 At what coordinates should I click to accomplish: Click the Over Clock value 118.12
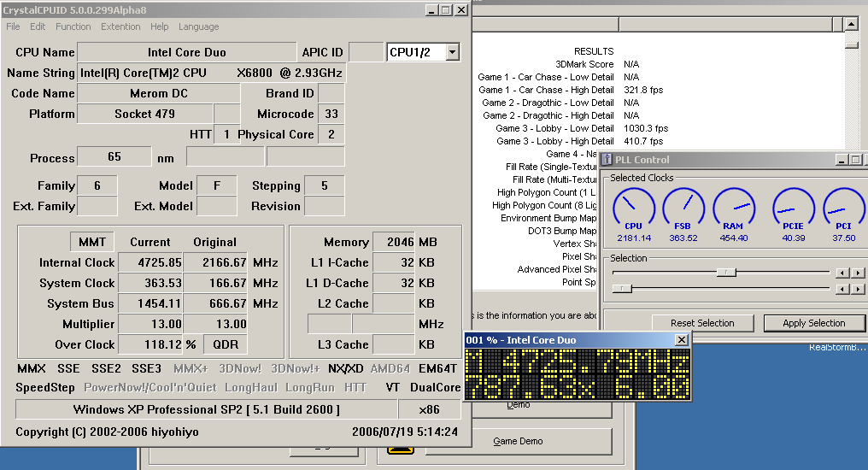[x=150, y=344]
